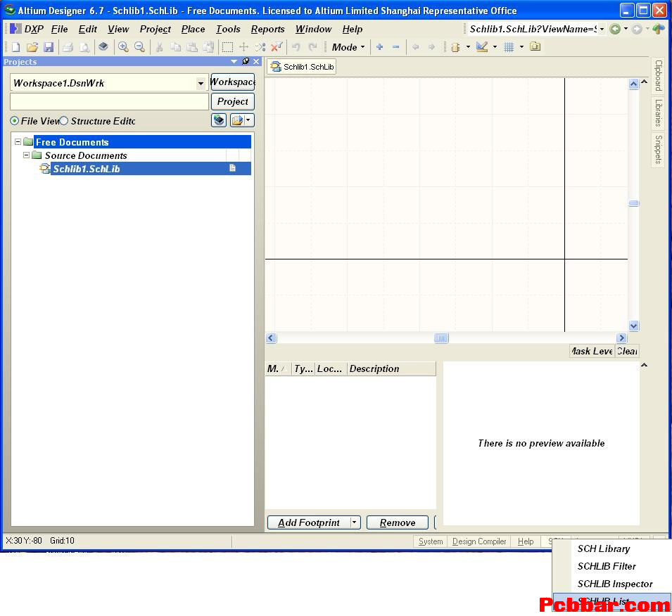Click the blue minus remove part icon
Viewport: 672px width, 616px height.
[396, 47]
